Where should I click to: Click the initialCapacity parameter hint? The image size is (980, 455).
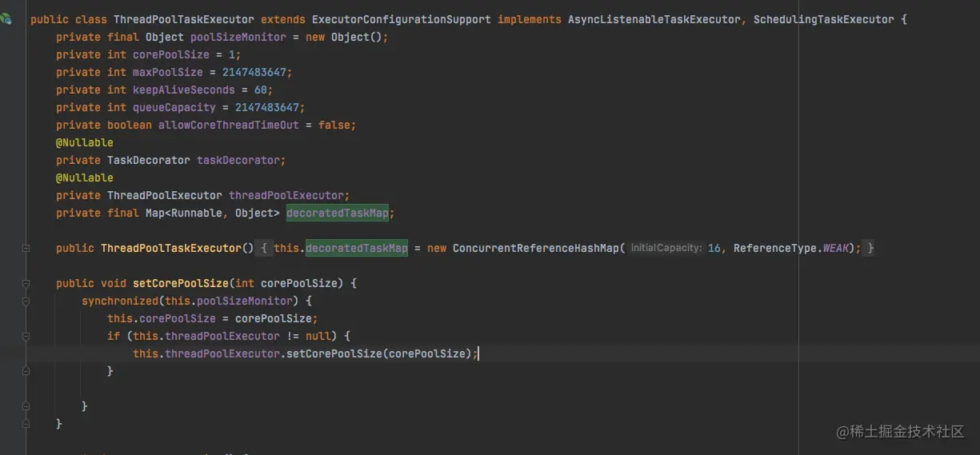[667, 249]
